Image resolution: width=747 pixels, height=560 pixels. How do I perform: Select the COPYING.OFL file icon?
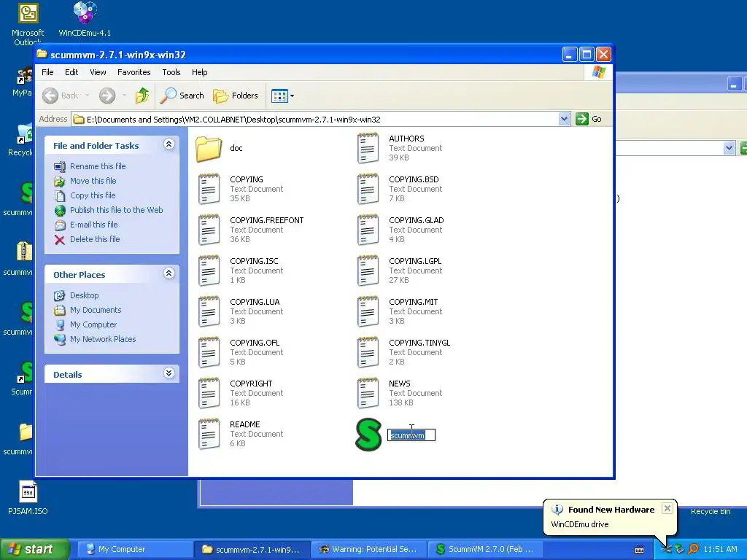pyautogui.click(x=209, y=352)
